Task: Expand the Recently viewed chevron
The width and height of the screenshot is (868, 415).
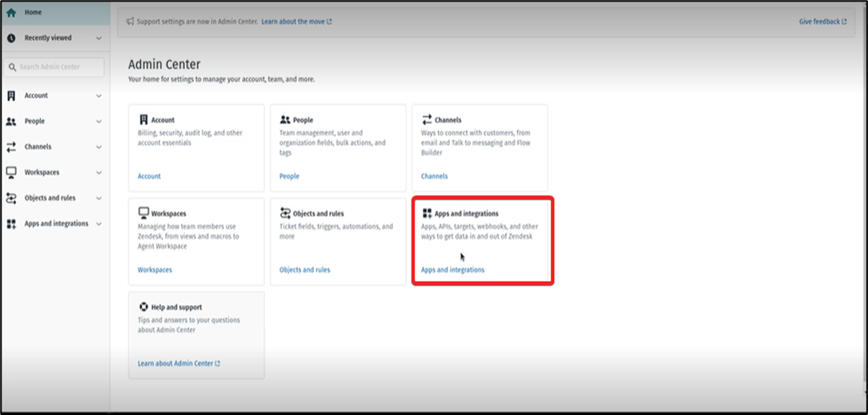Action: click(98, 38)
